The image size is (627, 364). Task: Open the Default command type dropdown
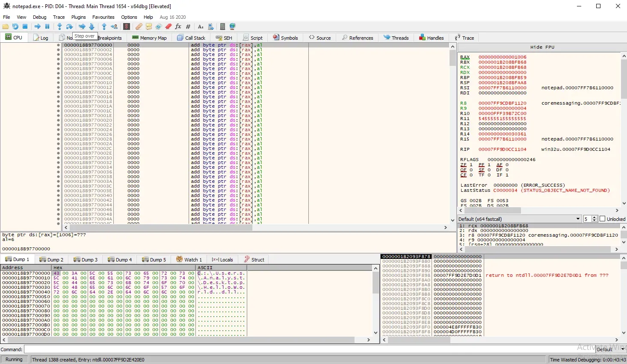tap(610, 349)
